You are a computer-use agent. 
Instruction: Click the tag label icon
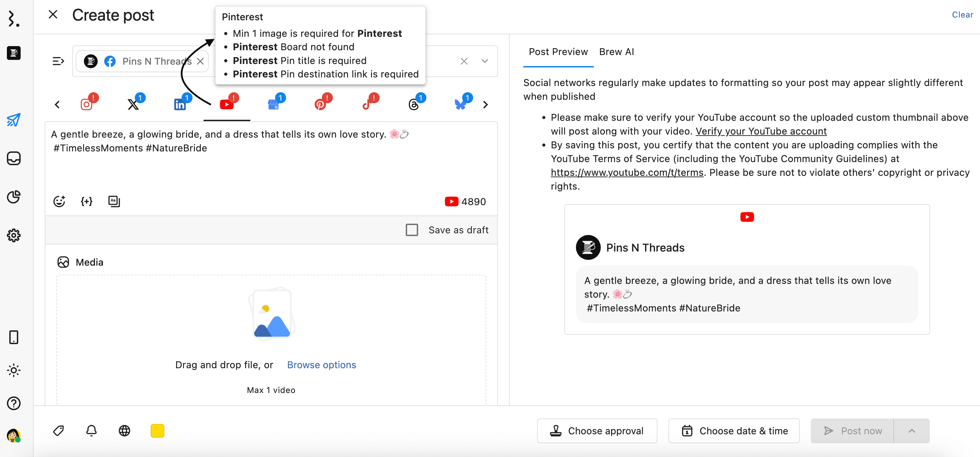[x=58, y=431]
